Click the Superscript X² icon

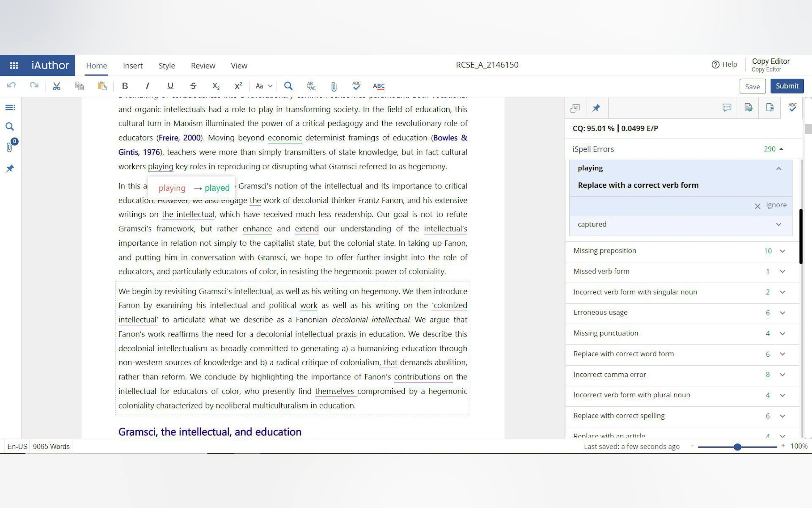238,86
